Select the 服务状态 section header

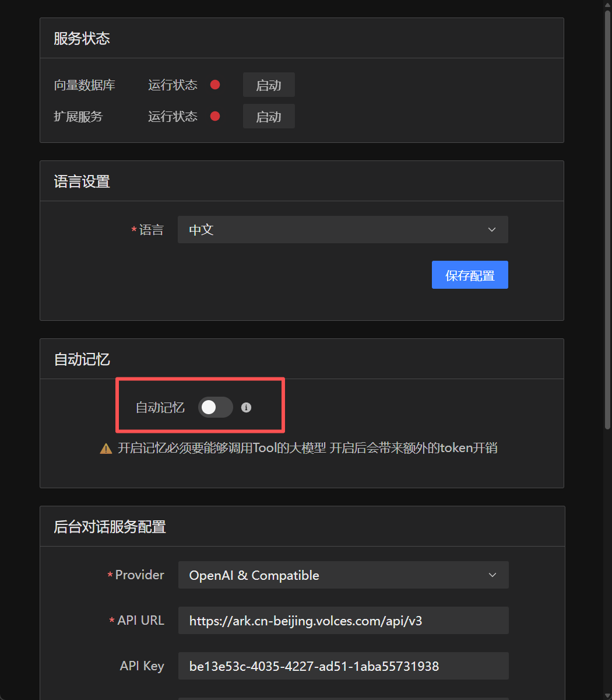tap(82, 38)
